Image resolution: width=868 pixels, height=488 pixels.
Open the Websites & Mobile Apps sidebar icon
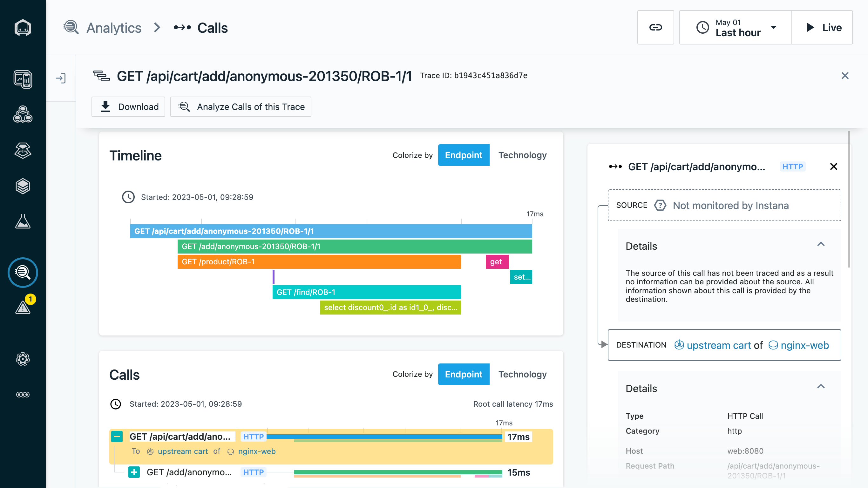[x=23, y=79]
